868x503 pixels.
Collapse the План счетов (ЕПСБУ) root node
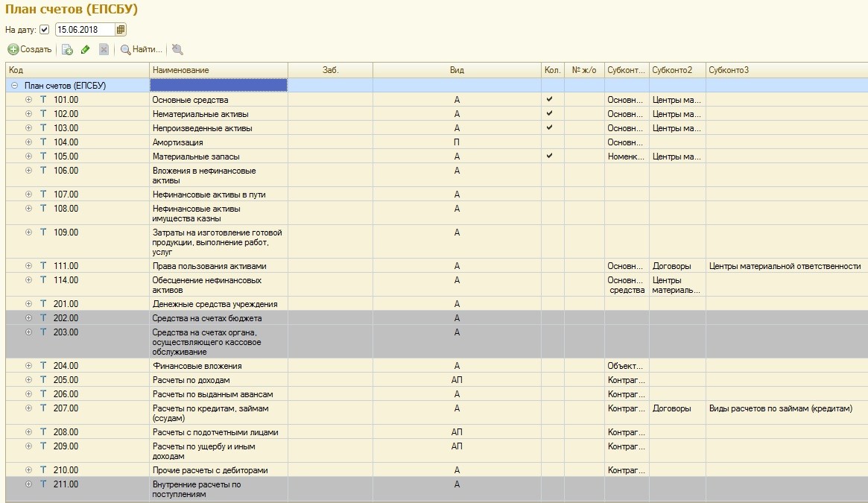(15, 86)
